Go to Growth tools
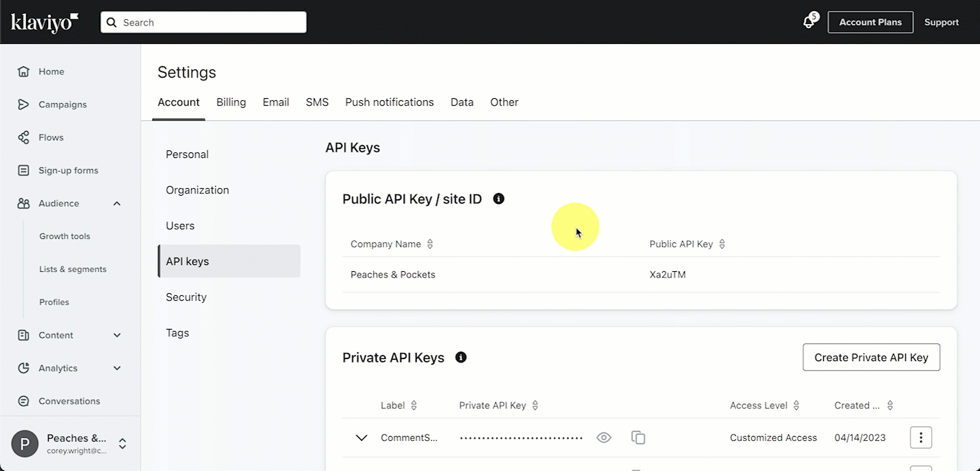The width and height of the screenshot is (980, 471). tap(65, 236)
